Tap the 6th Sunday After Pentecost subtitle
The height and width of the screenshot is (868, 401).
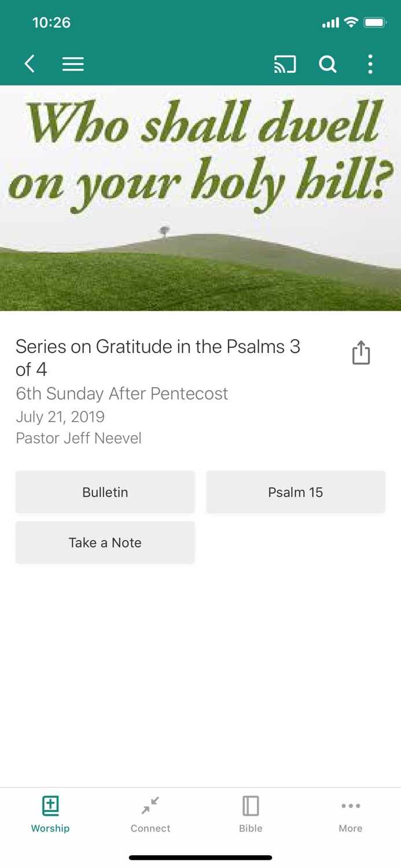(122, 393)
